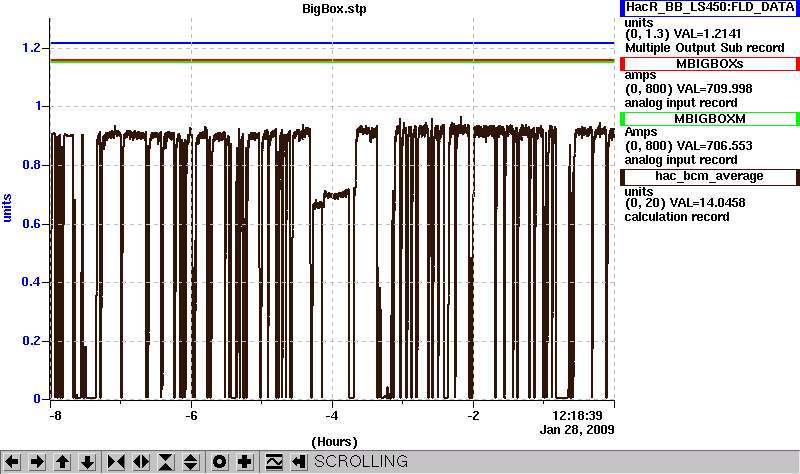Image resolution: width=800 pixels, height=474 pixels.
Task: Select the MBIGBOXM curve legend
Action: (x=710, y=119)
